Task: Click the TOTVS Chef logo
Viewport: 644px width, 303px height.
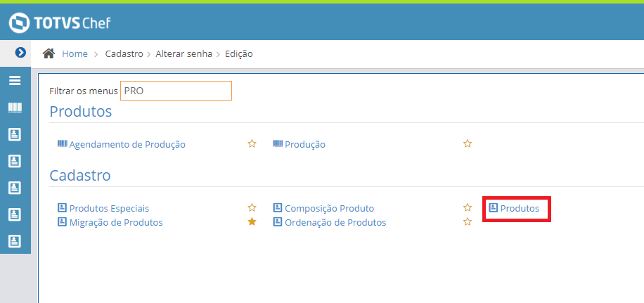Action: tap(60, 22)
